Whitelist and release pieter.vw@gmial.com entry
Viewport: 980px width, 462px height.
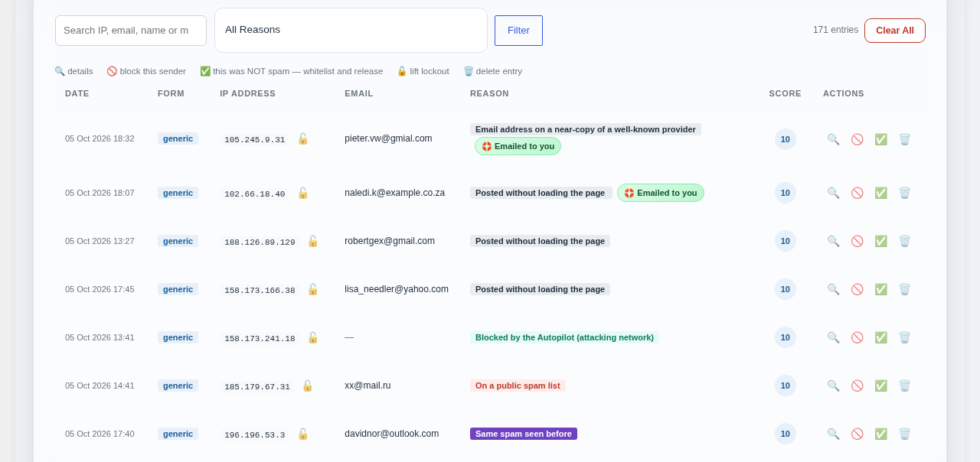[880, 139]
